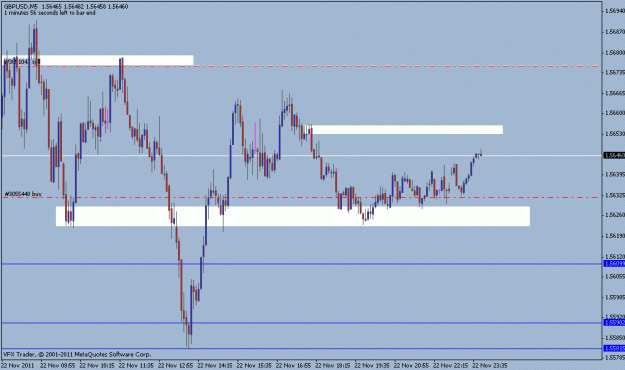The image size is (625, 370).
Task: Click the 1.56395 price axis label
Action: pos(615,175)
